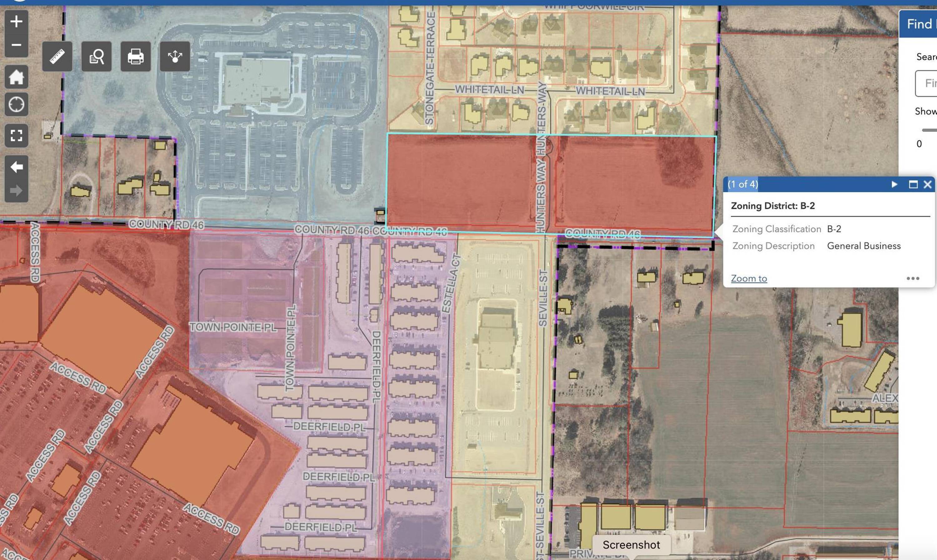Close the zoning district popup
The image size is (937, 560).
click(x=927, y=184)
